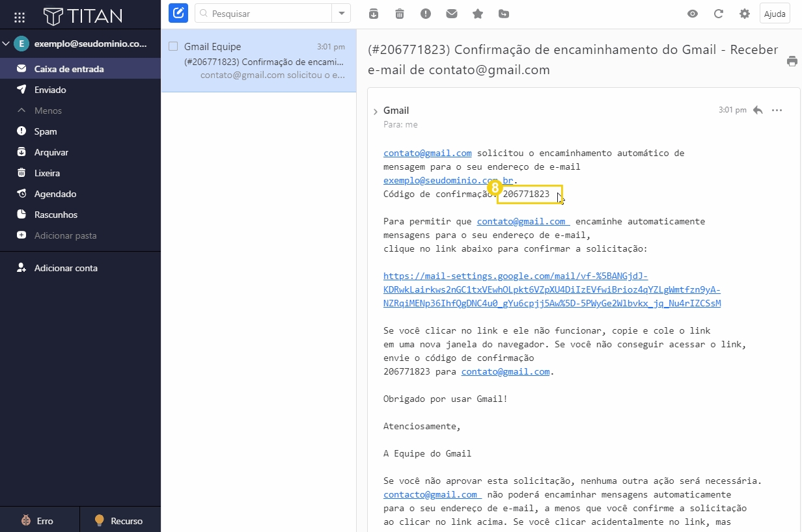Reply to the Gmail message
The height and width of the screenshot is (532, 802).
coord(757,110)
